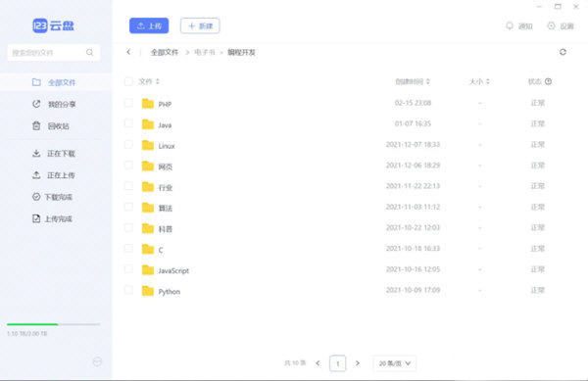The width and height of the screenshot is (588, 381).
Task: Check the 网页 folder checkbox
Action: [x=128, y=166]
